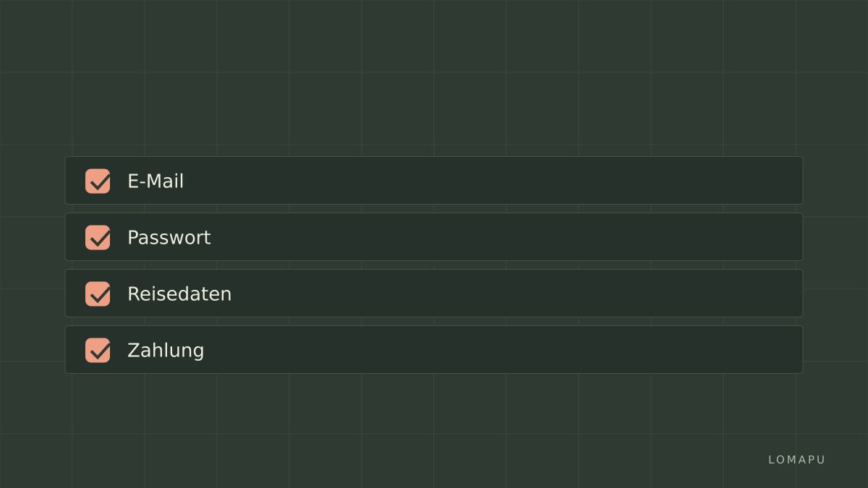The image size is (868, 488).
Task: Click the E-Mail label text
Action: coord(156,181)
